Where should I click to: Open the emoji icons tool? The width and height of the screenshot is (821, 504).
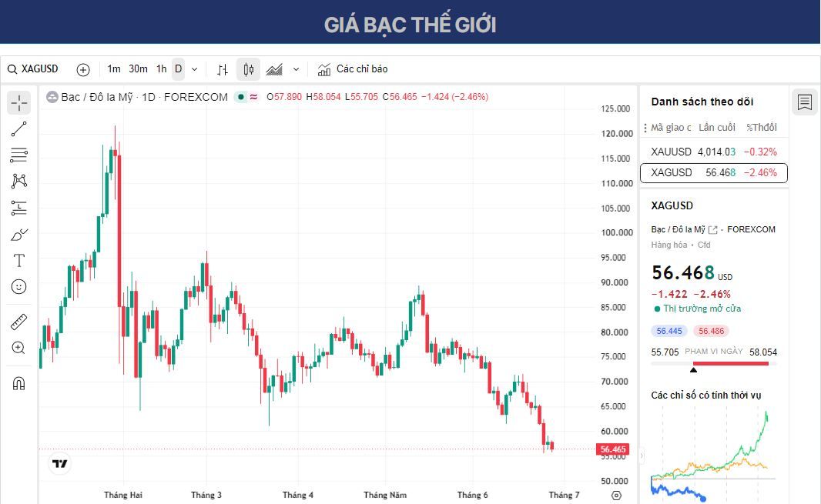(18, 286)
